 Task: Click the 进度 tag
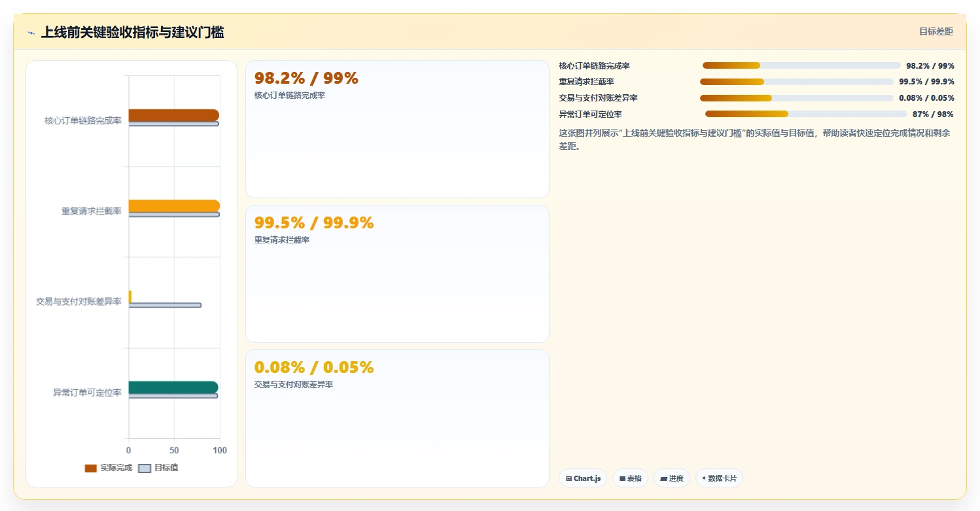click(x=672, y=478)
